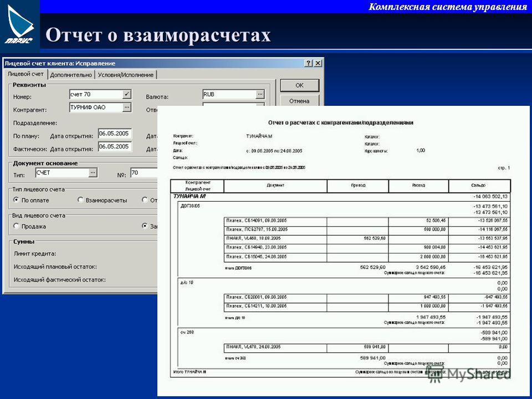The width and height of the screenshot is (532, 399).
Task: Click the report row "Платеж, СБ14940, 23.08.2005"
Action: (367, 248)
